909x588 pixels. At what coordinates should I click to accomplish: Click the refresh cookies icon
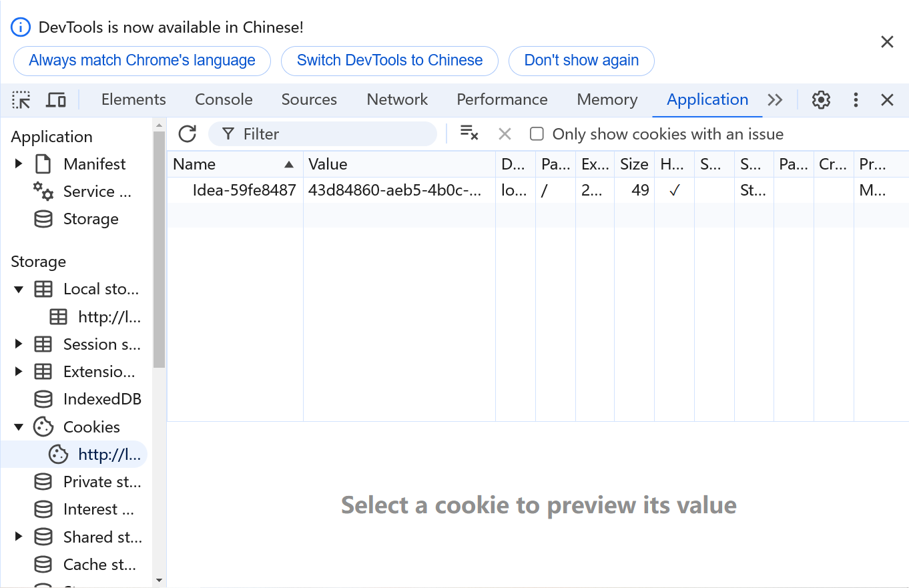tap(188, 134)
